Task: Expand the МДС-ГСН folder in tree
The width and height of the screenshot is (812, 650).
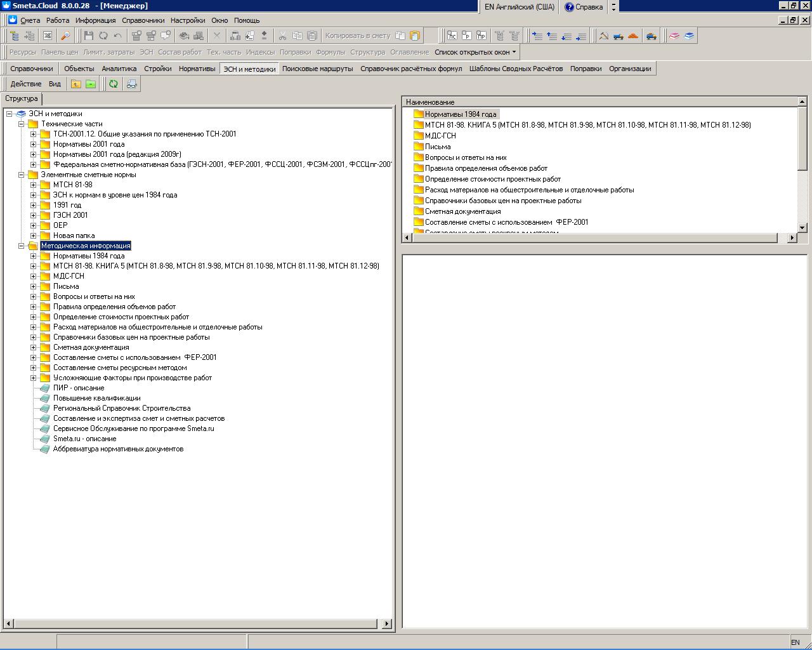Action: click(33, 277)
